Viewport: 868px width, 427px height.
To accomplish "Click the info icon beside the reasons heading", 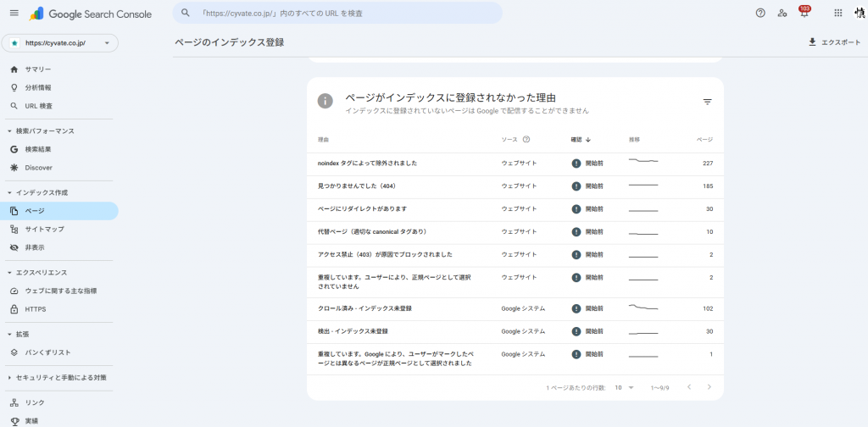I will (x=325, y=101).
